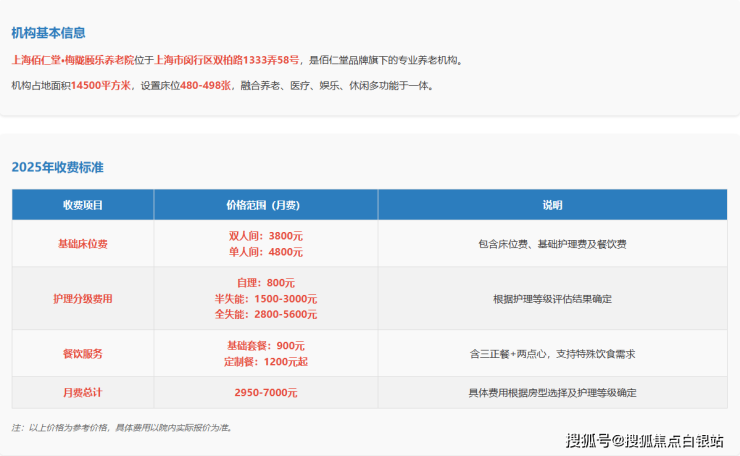Viewport: 740px width, 456px height.
Task: Select the highlighted 14500平方米 area figure
Action: [102, 86]
